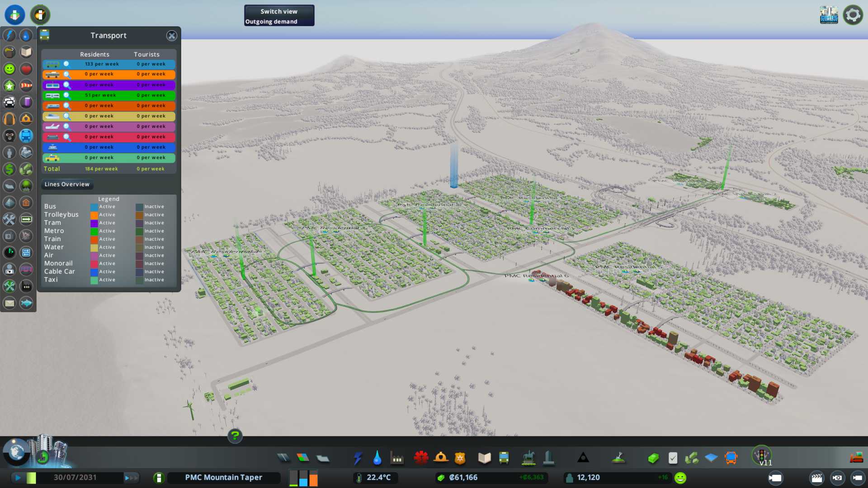The height and width of the screenshot is (488, 868).
Task: Open the Police build menu
Action: click(460, 458)
